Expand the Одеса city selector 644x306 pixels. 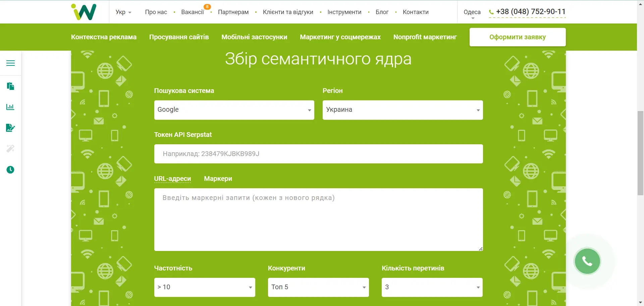472,13
